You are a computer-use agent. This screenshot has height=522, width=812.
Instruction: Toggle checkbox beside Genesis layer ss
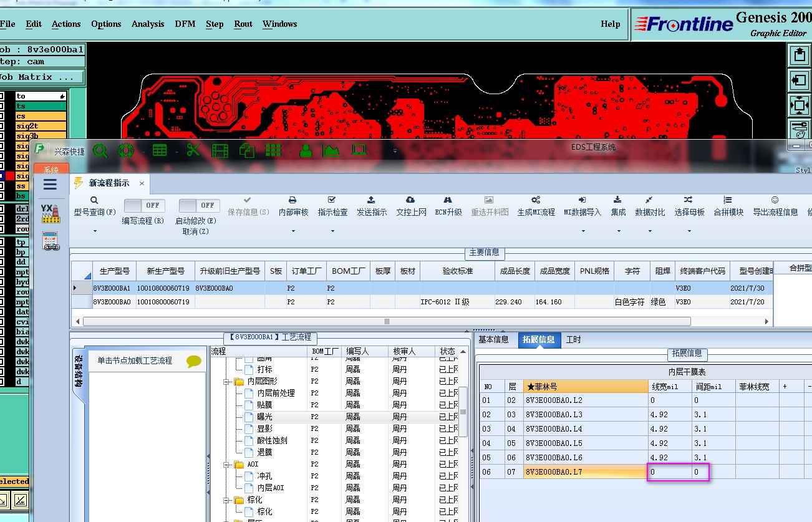[2, 186]
